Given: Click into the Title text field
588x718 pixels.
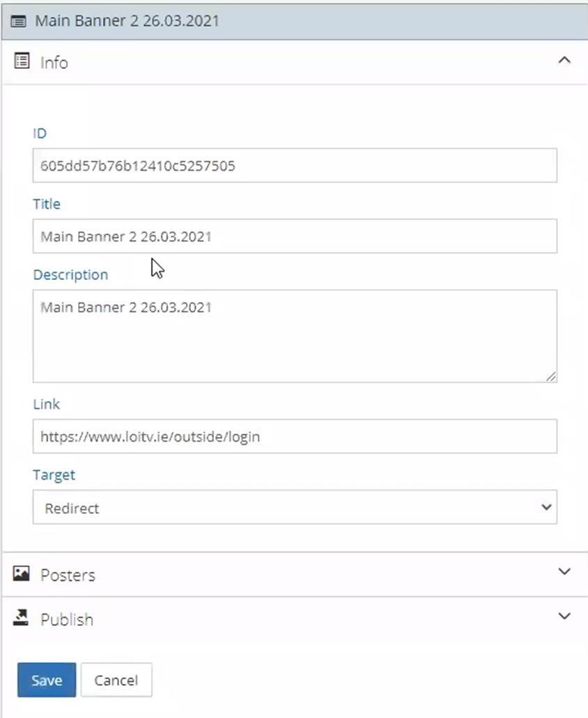Looking at the screenshot, I should (294, 237).
